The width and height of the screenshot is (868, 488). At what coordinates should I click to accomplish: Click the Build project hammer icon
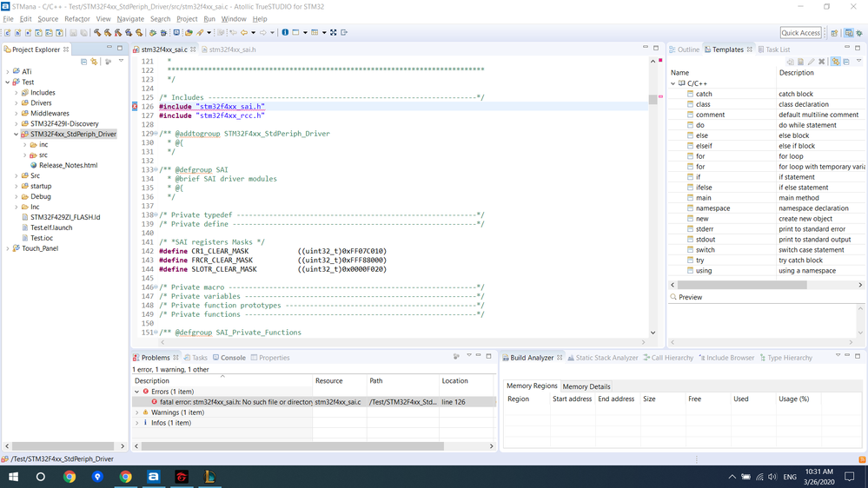click(97, 33)
